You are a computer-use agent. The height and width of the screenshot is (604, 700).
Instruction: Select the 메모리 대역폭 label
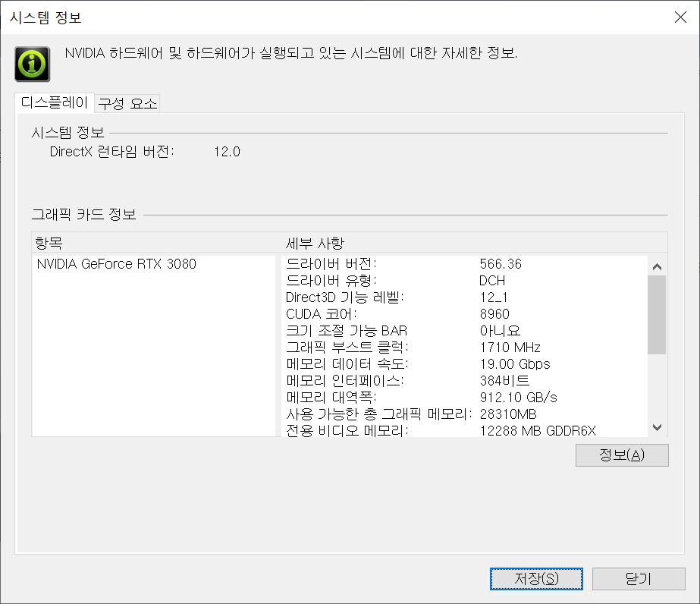331,397
